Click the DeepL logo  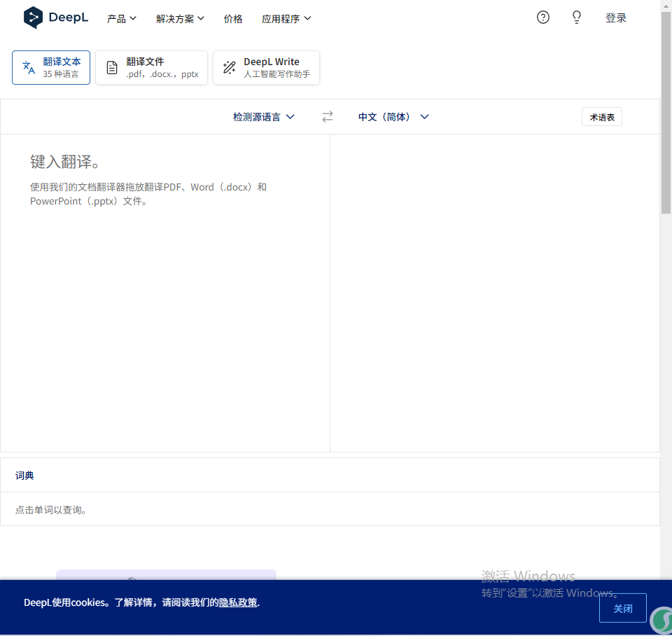(56, 18)
